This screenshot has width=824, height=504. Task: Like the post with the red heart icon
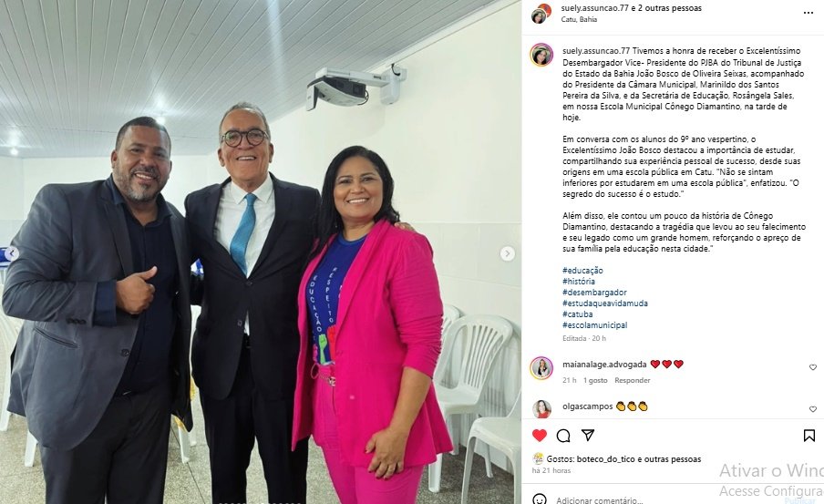(540, 435)
